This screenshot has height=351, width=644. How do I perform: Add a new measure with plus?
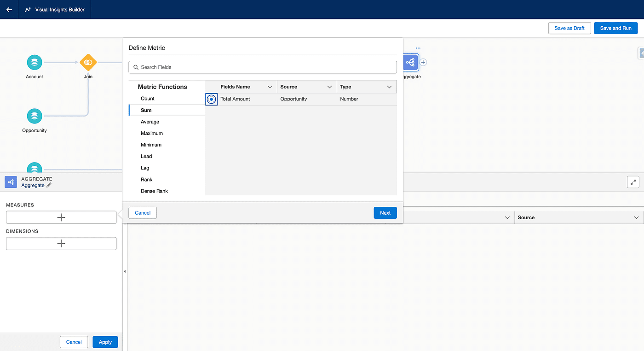tap(61, 217)
